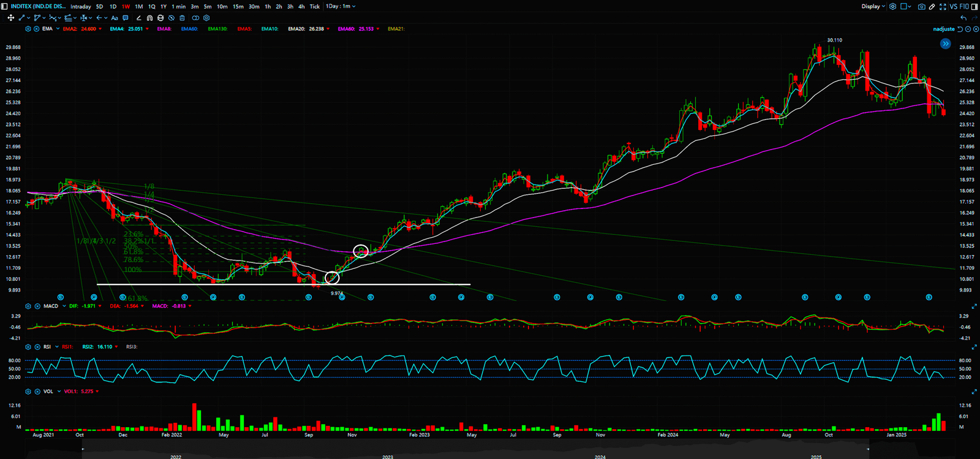This screenshot has width=980, height=459.
Task: Switch to the 1M timeframe tab
Action: coord(139,7)
